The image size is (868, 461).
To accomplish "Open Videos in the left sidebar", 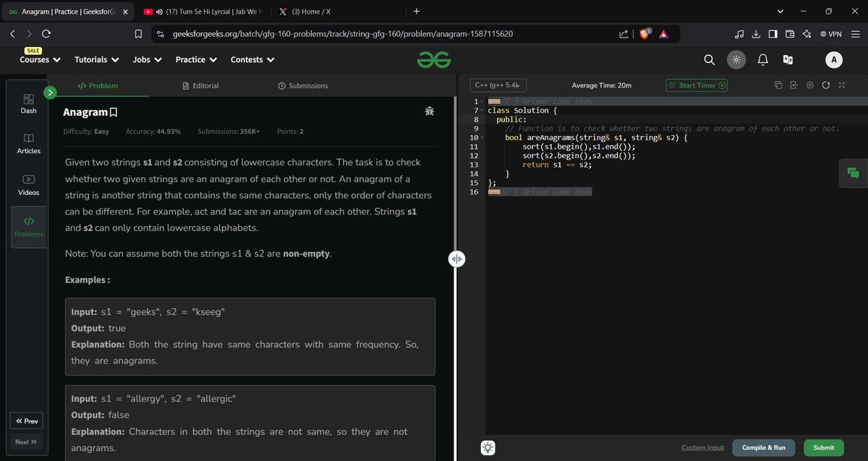I will (28, 185).
